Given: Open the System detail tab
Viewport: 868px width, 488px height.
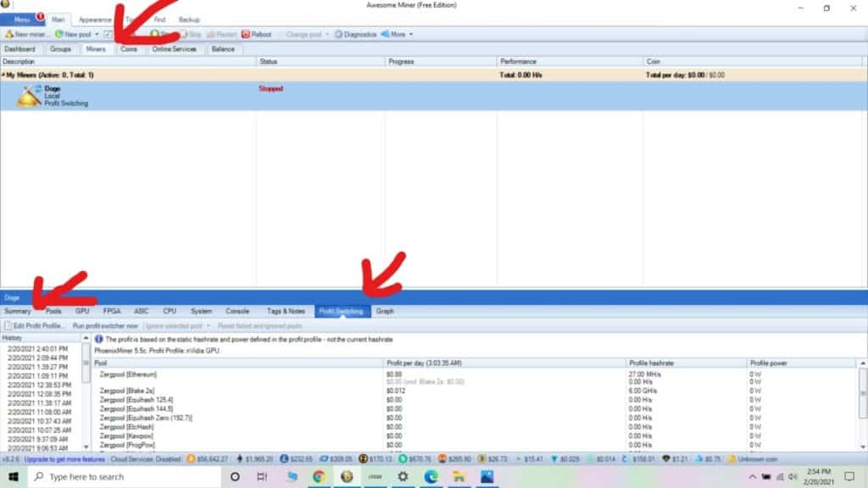Looking at the screenshot, I should pyautogui.click(x=201, y=312).
